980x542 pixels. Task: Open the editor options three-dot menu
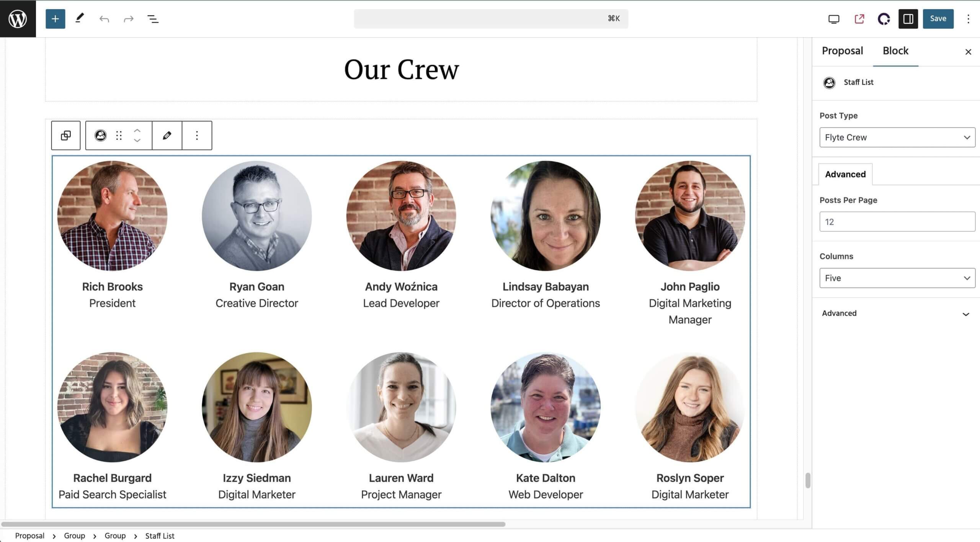click(968, 19)
